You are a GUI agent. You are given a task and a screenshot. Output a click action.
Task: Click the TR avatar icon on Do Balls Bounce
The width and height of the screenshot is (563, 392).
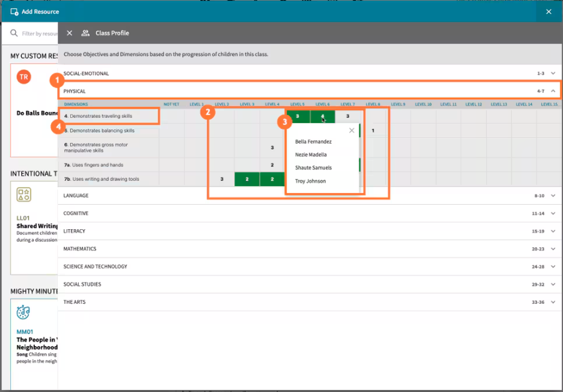(23, 77)
